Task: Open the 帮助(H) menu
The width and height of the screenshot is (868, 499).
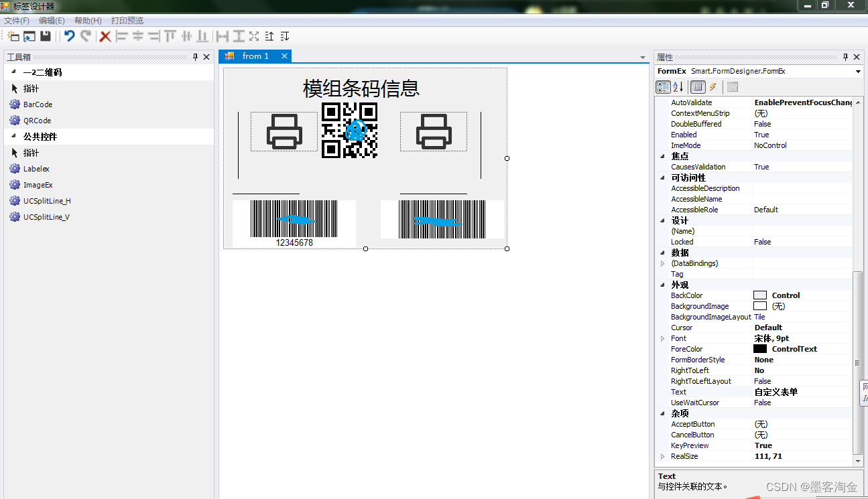Action: coord(88,21)
